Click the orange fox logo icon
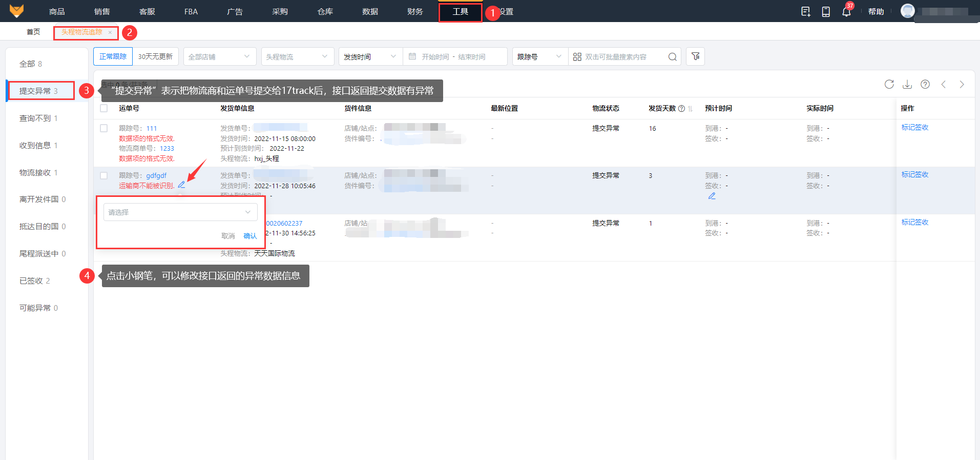This screenshot has width=980, height=460. (x=17, y=11)
